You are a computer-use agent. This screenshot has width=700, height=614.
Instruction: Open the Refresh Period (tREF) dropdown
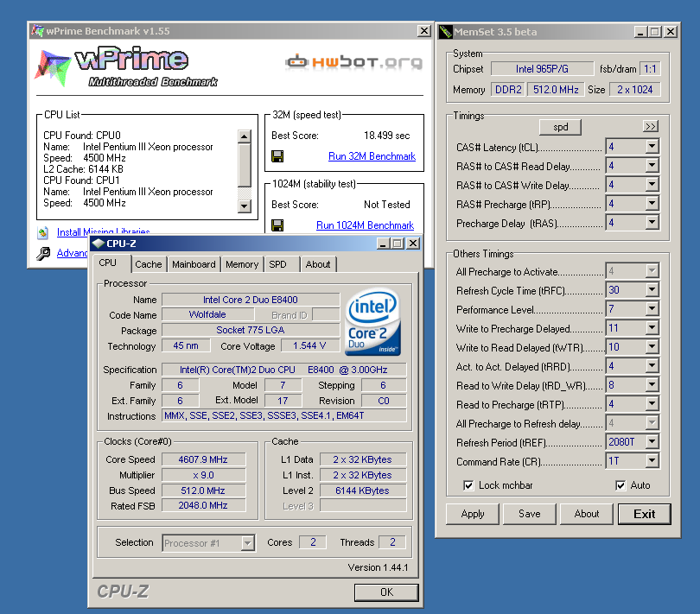coord(652,442)
